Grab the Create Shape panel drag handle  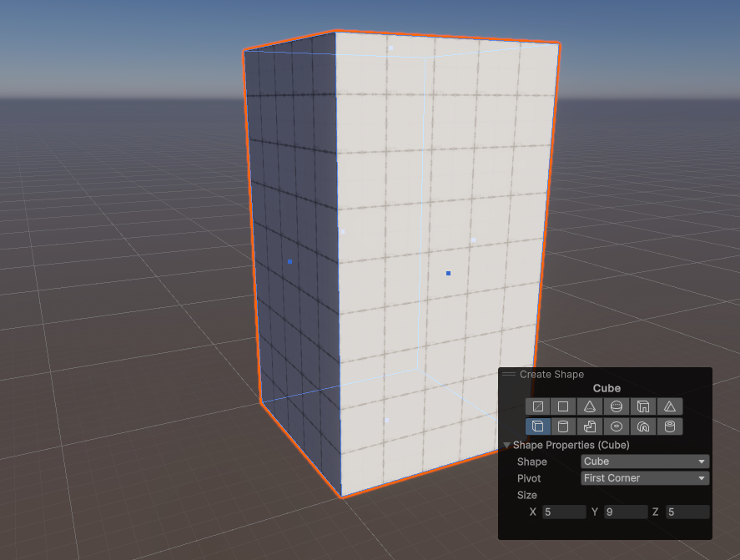pyautogui.click(x=509, y=375)
